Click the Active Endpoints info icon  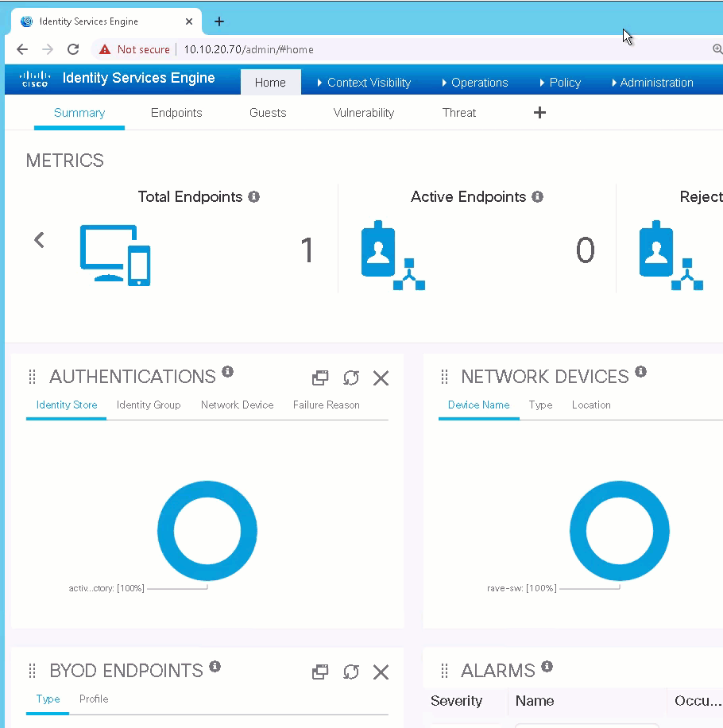pos(537,197)
